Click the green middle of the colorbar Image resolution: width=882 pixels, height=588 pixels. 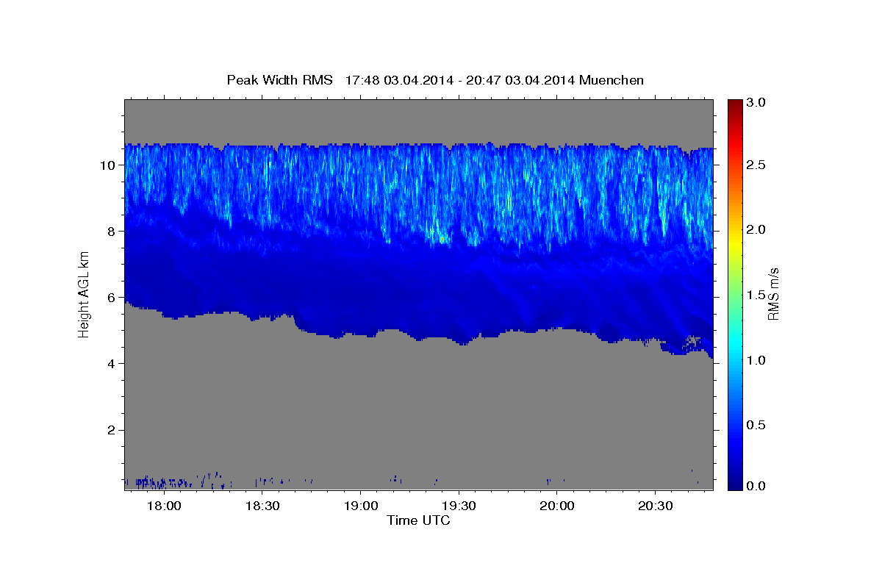tap(734, 294)
